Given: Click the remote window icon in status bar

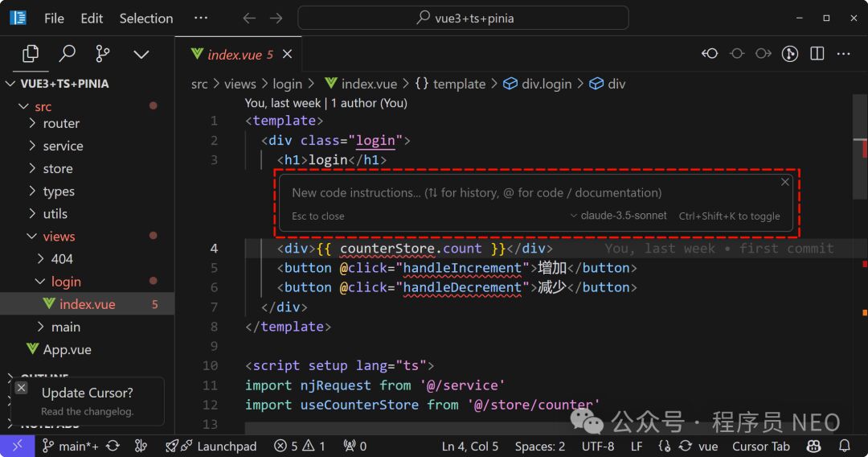Looking at the screenshot, I should (17, 446).
